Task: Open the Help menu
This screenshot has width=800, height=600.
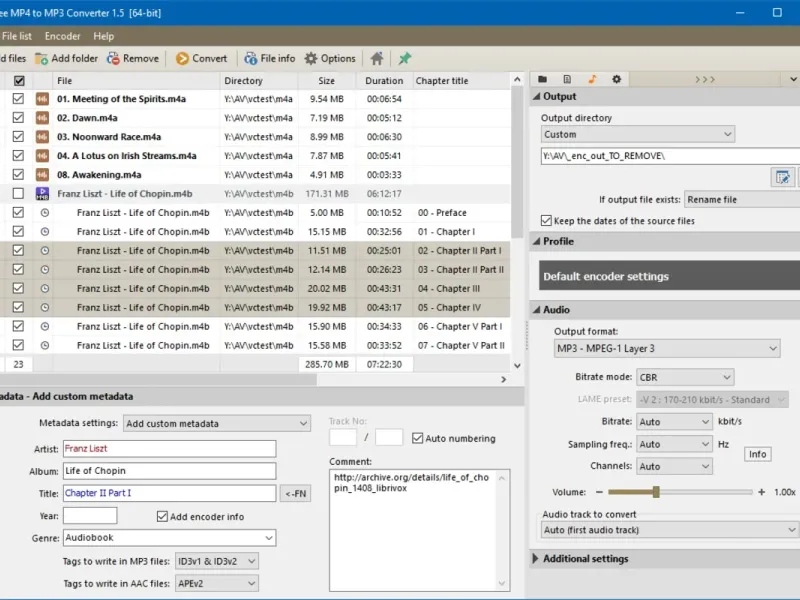Action: coord(103,36)
